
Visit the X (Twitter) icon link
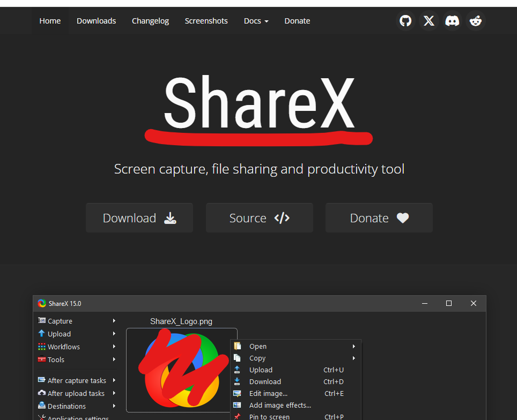click(x=429, y=21)
